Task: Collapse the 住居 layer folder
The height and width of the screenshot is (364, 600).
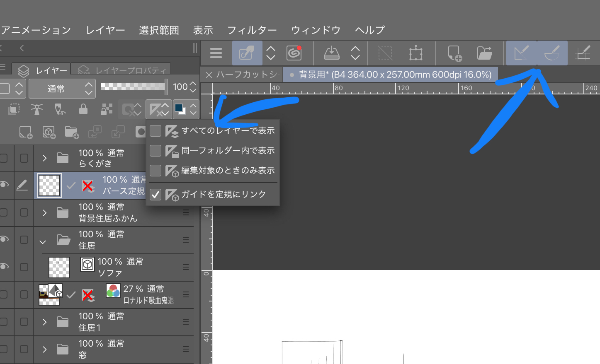Action: (x=43, y=241)
